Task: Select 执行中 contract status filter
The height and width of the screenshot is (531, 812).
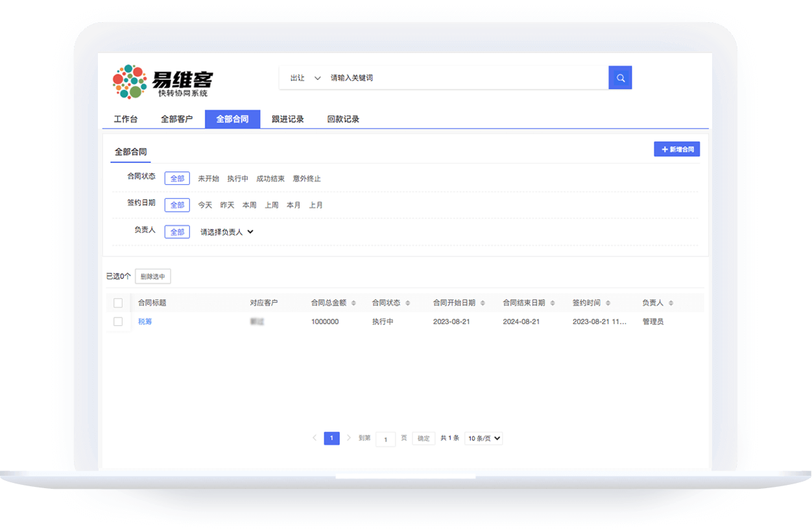Action: point(237,179)
